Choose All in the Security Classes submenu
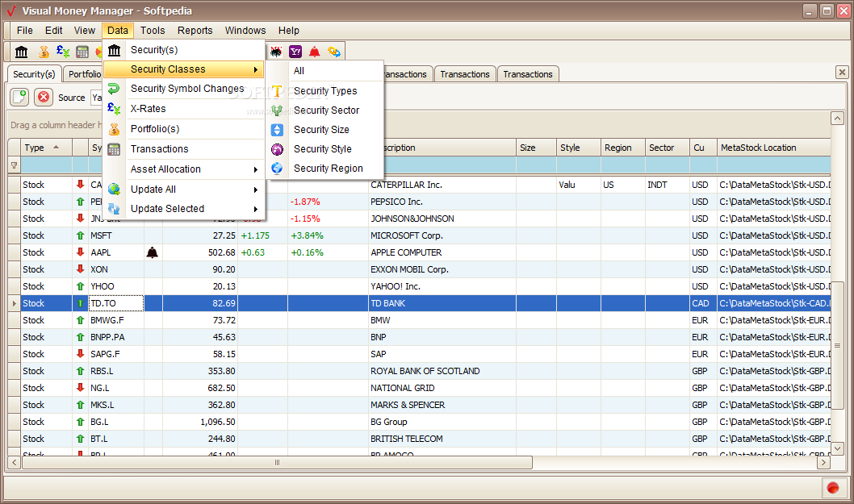Viewport: 854px width, 504px height. pyautogui.click(x=325, y=71)
